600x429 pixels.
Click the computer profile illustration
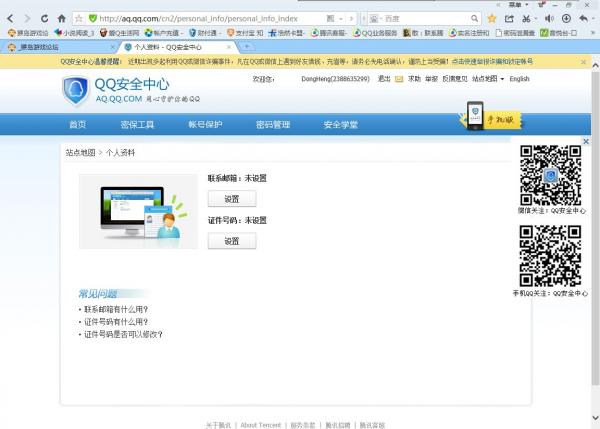pyautogui.click(x=139, y=212)
